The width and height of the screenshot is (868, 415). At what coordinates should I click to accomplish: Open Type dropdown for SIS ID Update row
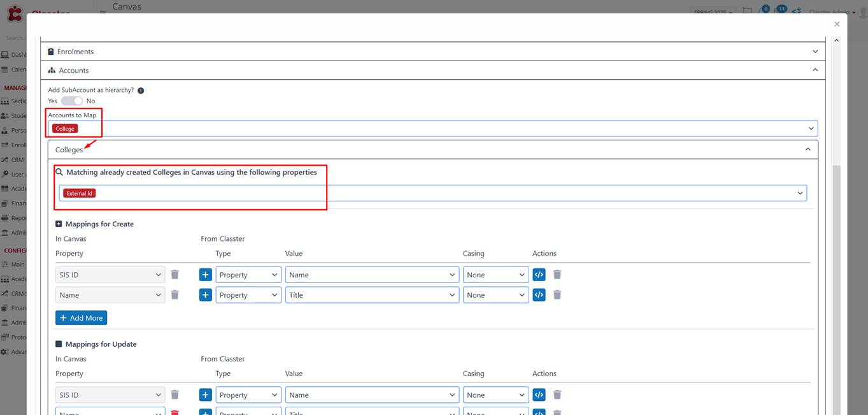[x=248, y=395]
